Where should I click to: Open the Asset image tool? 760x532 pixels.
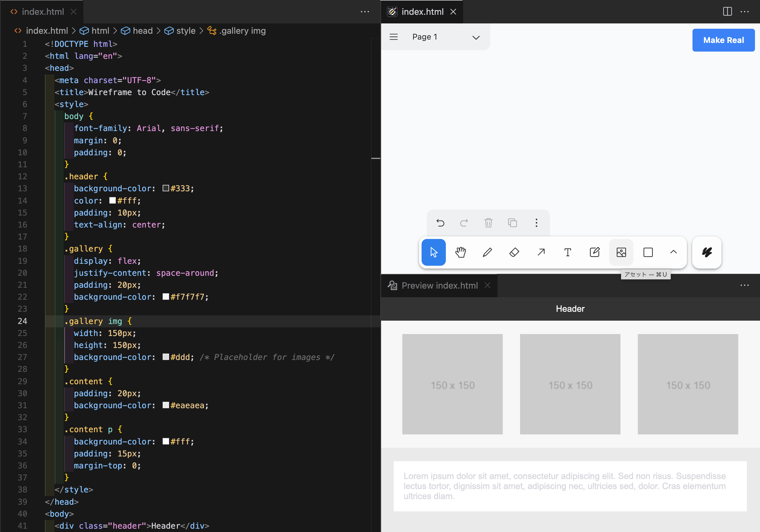coord(621,252)
